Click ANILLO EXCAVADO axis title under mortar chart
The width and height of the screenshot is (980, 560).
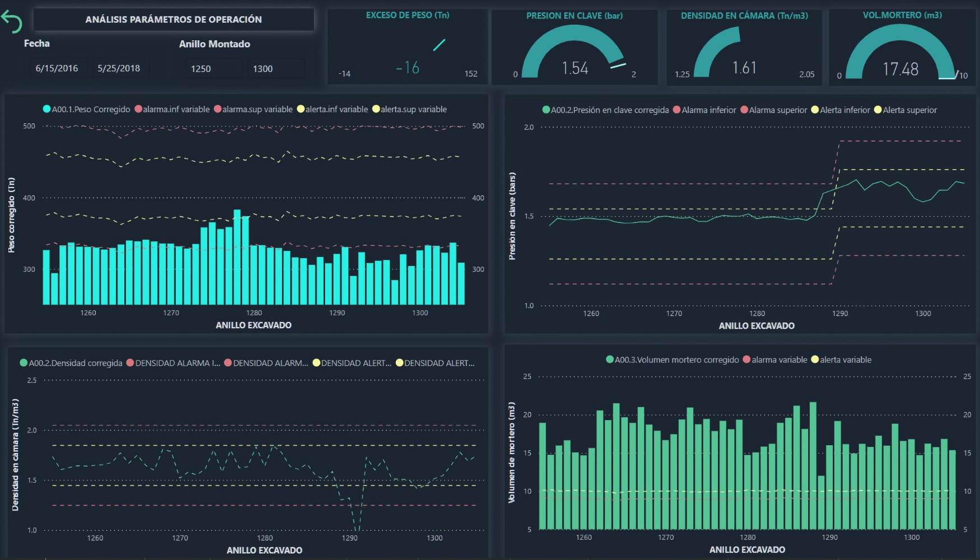tap(747, 549)
